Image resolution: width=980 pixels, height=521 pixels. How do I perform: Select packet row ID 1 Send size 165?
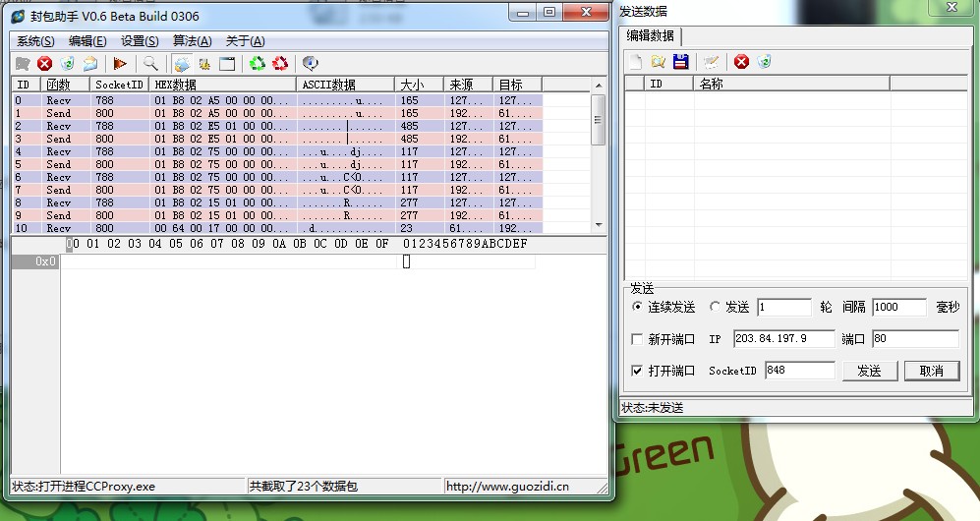[x=277, y=113]
